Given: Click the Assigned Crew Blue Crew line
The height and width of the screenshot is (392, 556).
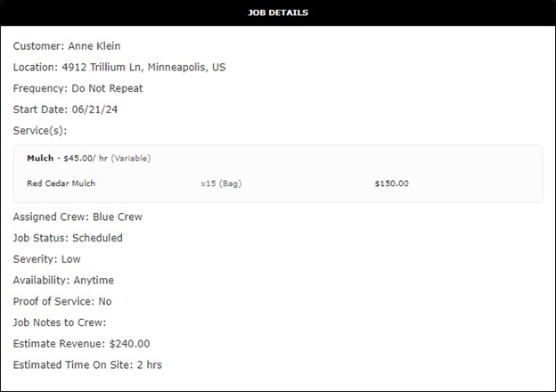Looking at the screenshot, I should pyautogui.click(x=78, y=216).
